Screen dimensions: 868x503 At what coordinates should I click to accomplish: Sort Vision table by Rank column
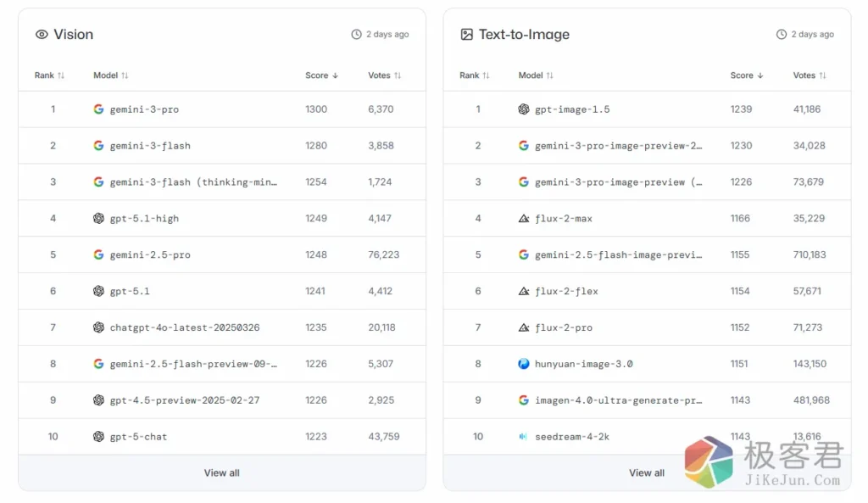[x=49, y=75]
